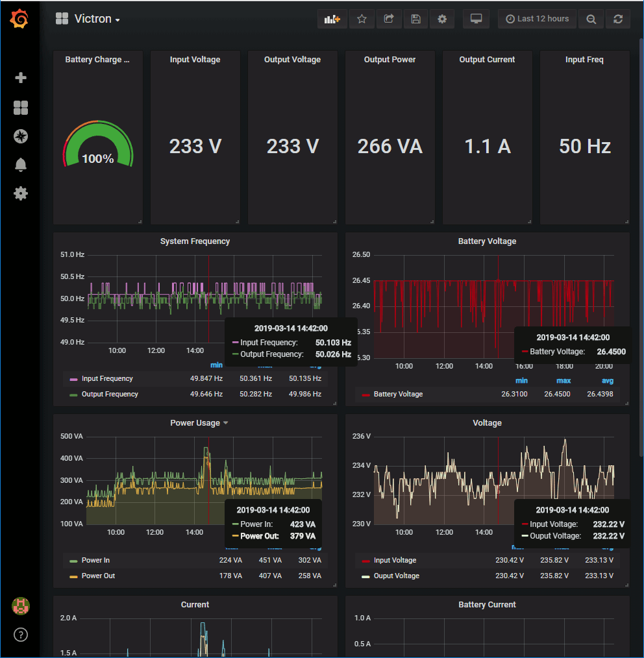Open the user profile avatar at bottom left
The image size is (644, 658).
pyautogui.click(x=20, y=605)
